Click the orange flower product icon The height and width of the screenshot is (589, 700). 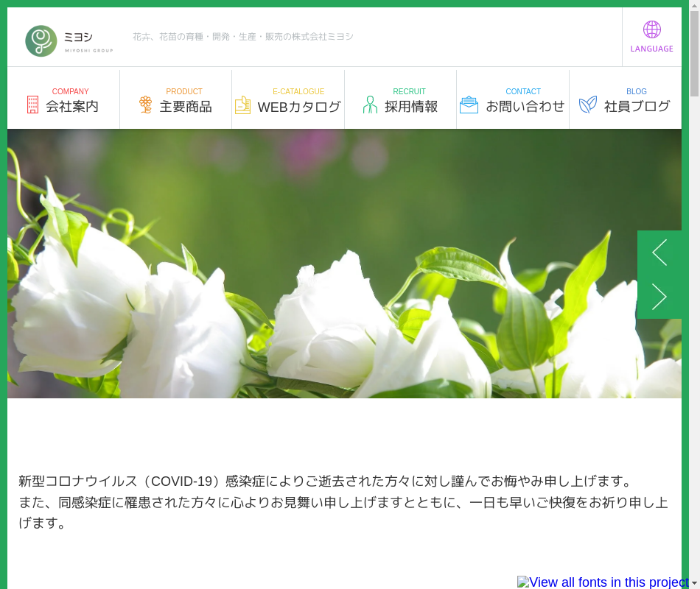[x=146, y=105]
